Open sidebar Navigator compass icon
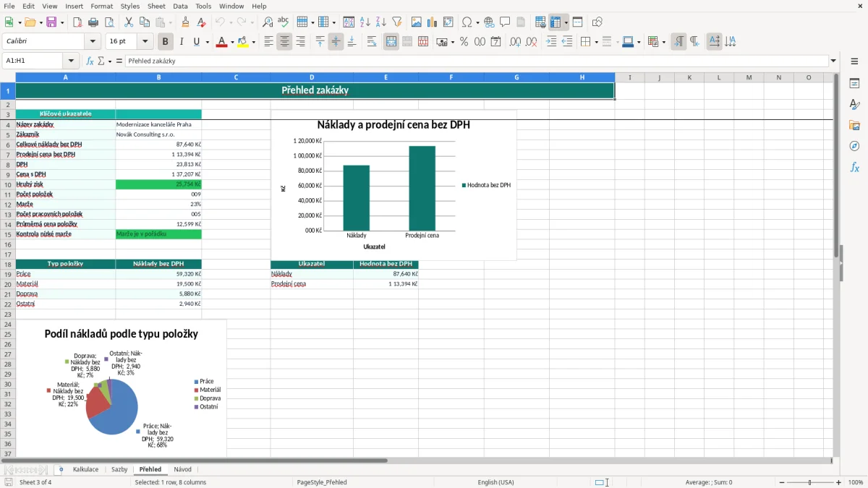 tap(854, 146)
